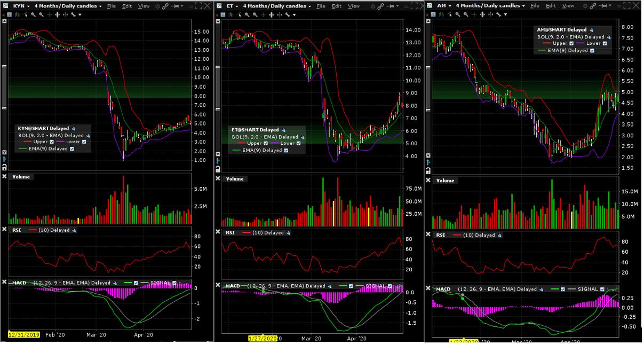Click the lock icon on KYN chart left edge
The height and width of the screenshot is (344, 644).
[4, 167]
